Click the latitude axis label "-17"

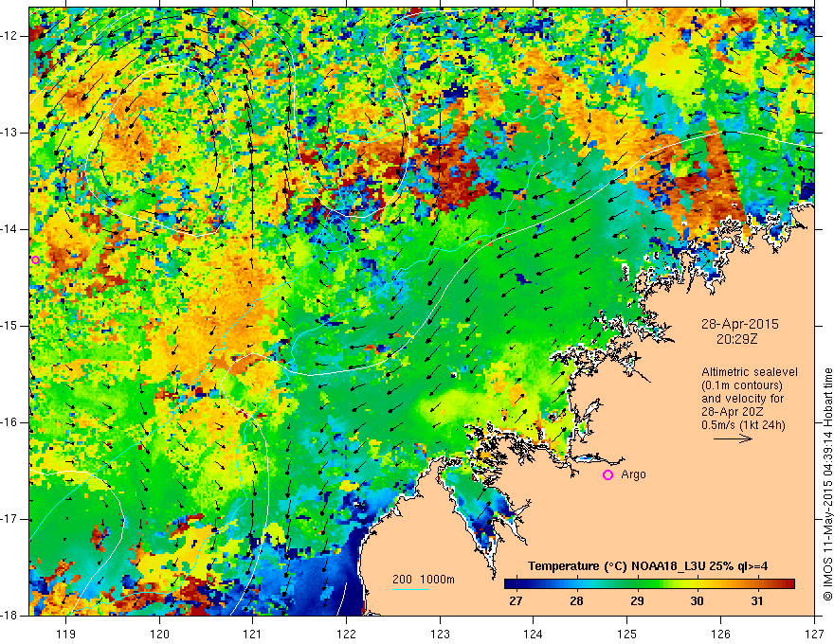(10, 519)
